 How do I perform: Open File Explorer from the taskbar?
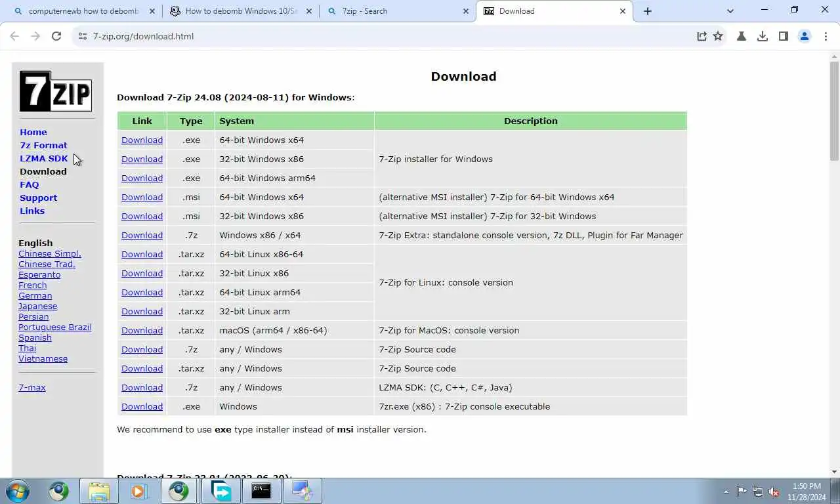coord(99,491)
